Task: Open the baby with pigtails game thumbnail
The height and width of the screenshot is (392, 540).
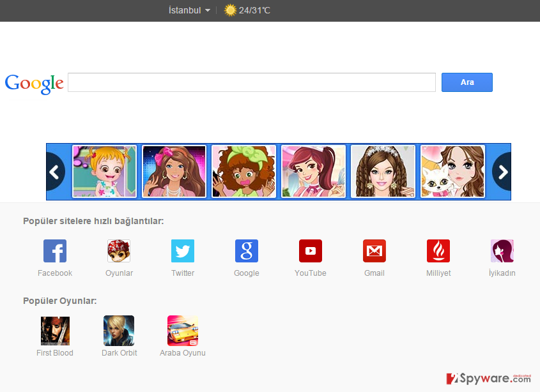Action: [104, 171]
